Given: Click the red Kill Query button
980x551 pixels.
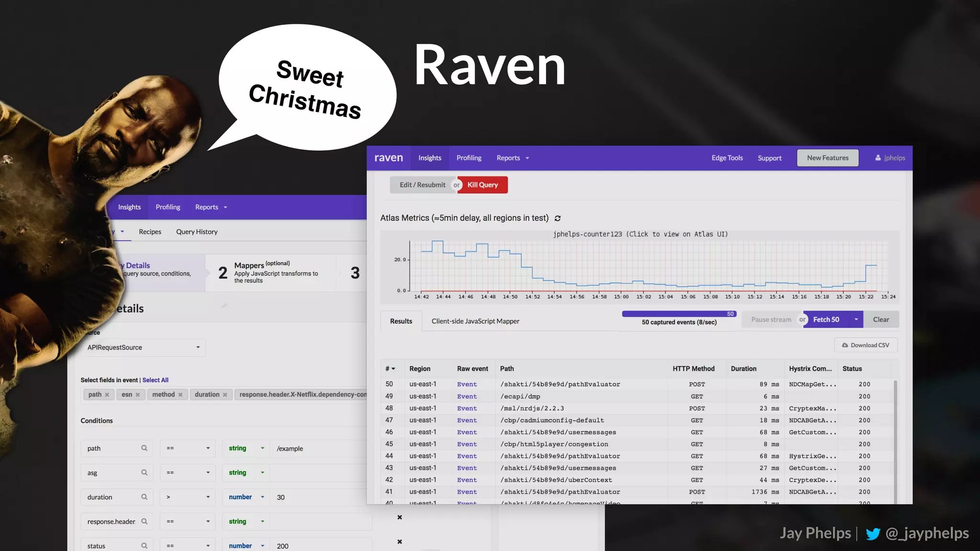Looking at the screenshot, I should [x=483, y=185].
